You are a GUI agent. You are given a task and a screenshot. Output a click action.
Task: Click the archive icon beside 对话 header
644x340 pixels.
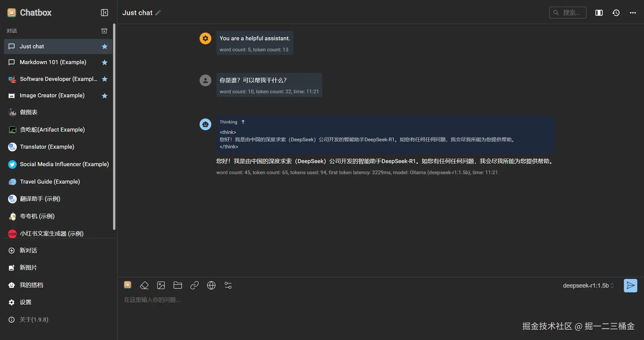(104, 31)
